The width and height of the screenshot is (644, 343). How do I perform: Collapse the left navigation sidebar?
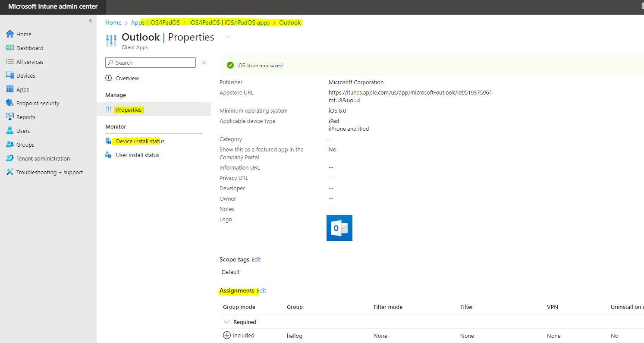[91, 21]
